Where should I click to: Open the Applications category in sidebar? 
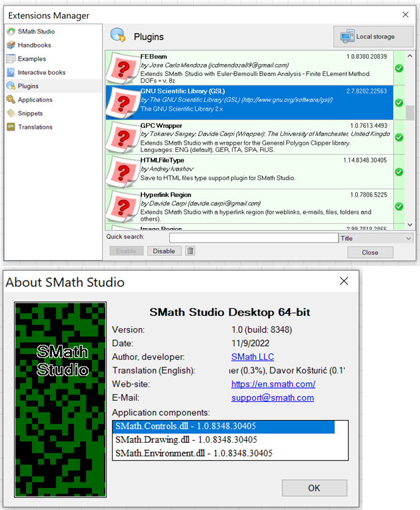[x=35, y=100]
